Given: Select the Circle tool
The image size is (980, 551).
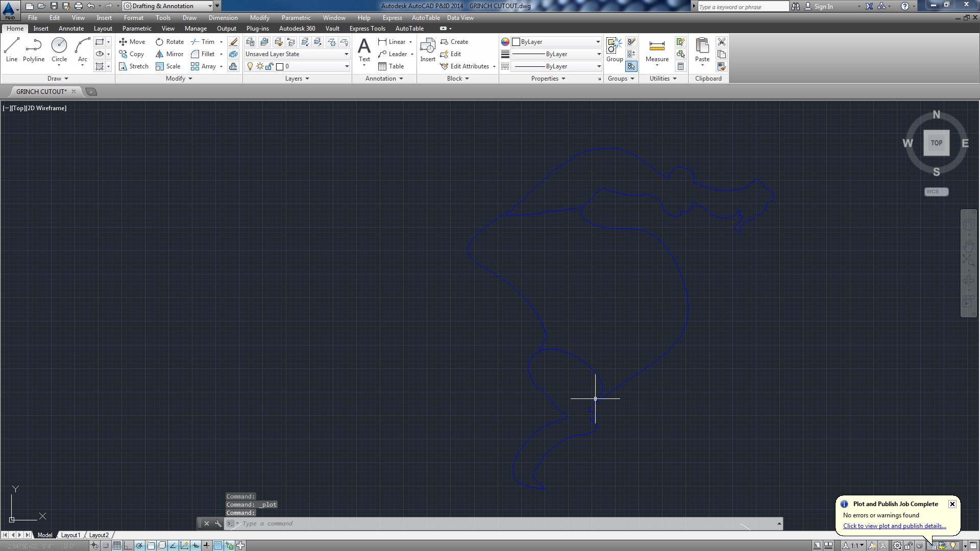Looking at the screenshot, I should (59, 50).
